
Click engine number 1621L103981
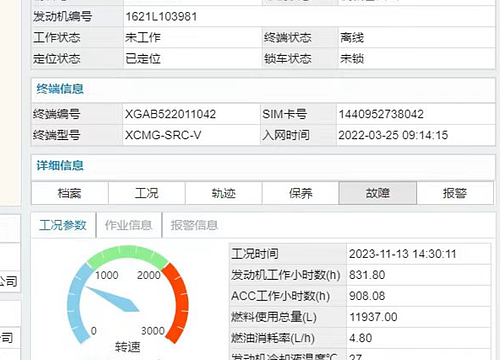click(161, 17)
